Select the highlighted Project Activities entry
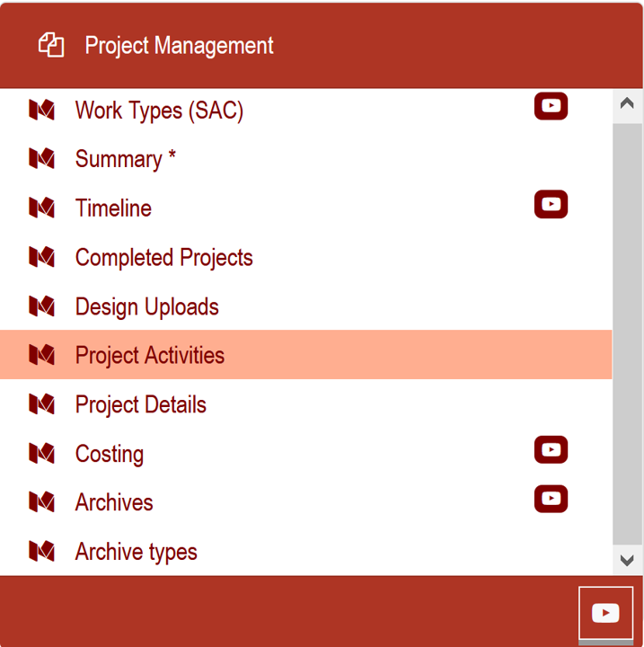Image resolution: width=644 pixels, height=647 pixels. (x=305, y=354)
